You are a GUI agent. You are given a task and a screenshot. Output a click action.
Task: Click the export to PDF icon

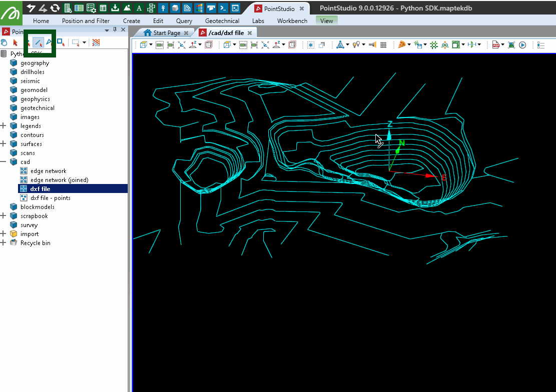click(496, 45)
